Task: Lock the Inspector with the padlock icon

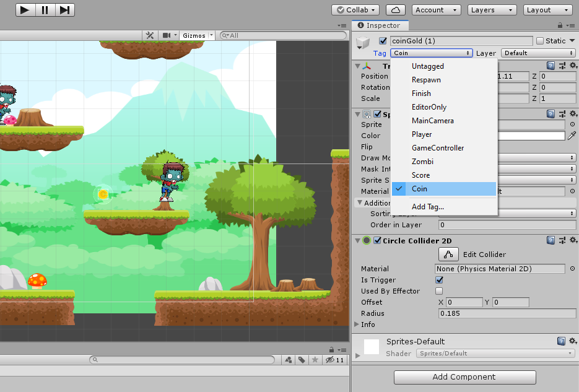Action: [560, 25]
